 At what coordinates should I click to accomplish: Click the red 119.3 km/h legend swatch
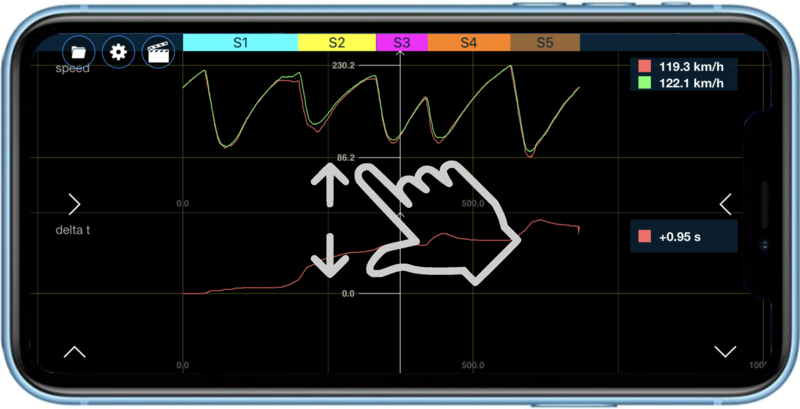click(644, 66)
